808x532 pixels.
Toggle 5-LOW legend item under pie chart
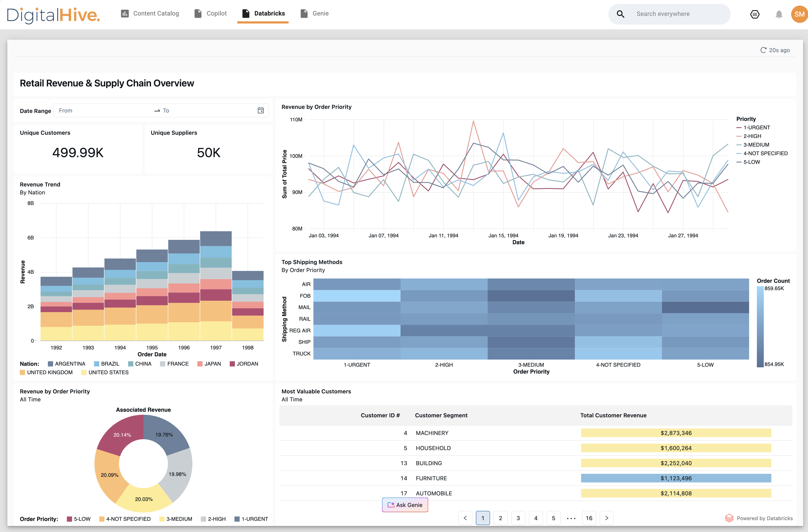pyautogui.click(x=79, y=519)
